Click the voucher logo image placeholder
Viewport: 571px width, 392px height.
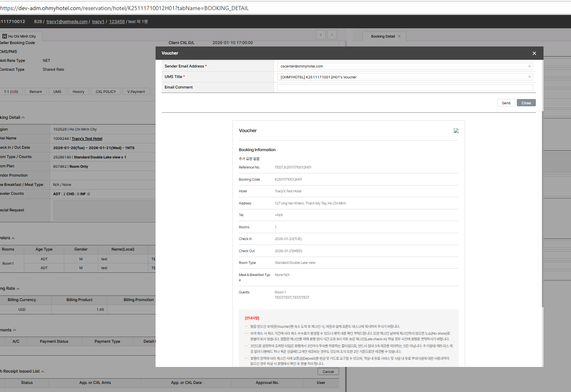(x=456, y=131)
